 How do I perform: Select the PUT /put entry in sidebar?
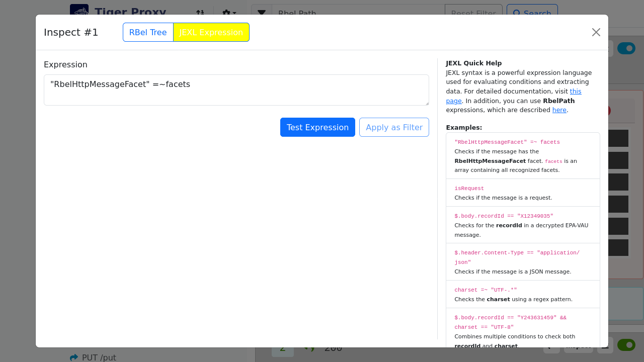(x=99, y=357)
